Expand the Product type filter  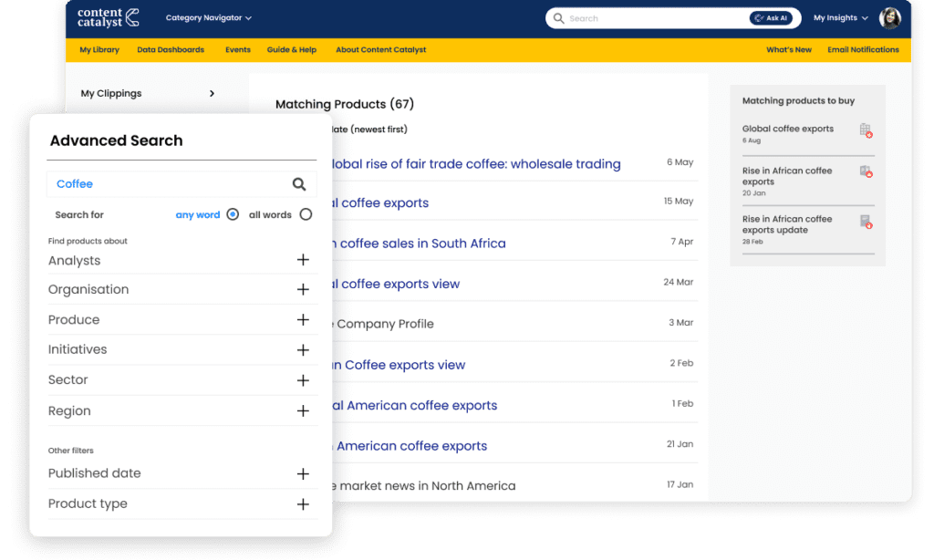coord(303,504)
